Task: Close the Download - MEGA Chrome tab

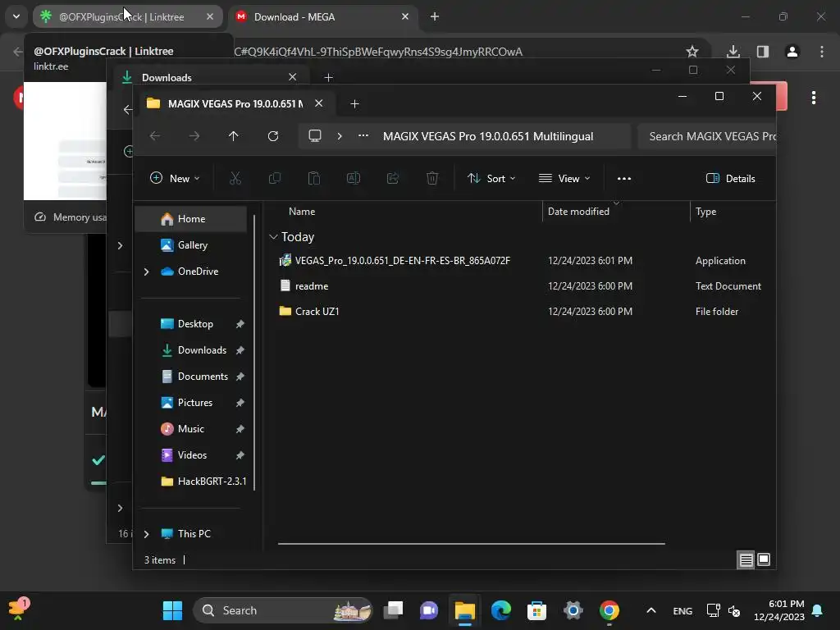Action: (x=405, y=16)
